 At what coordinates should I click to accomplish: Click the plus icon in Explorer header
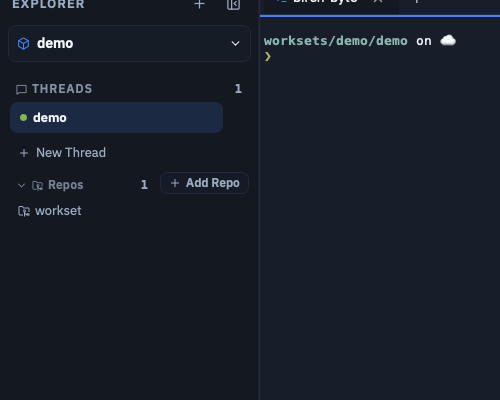[x=199, y=4]
